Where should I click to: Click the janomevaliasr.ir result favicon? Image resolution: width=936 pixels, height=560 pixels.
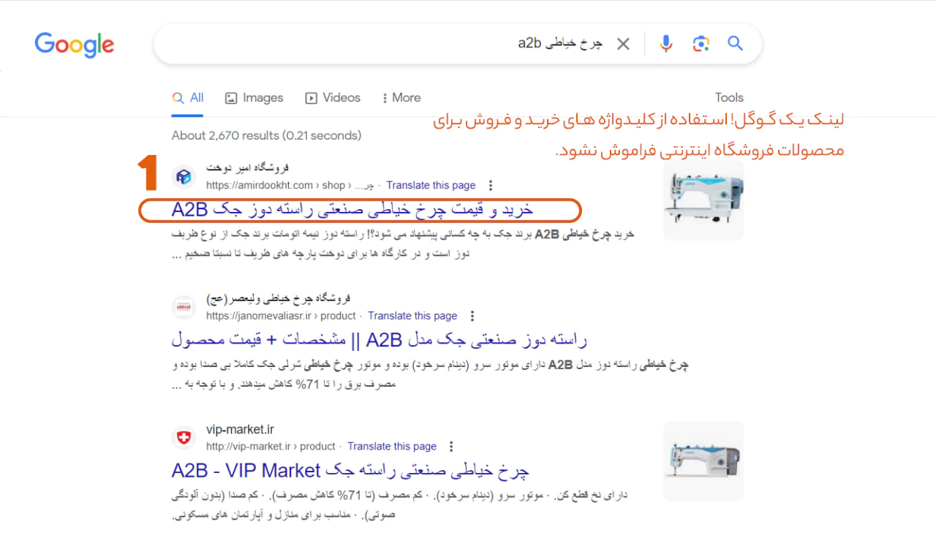click(x=183, y=306)
